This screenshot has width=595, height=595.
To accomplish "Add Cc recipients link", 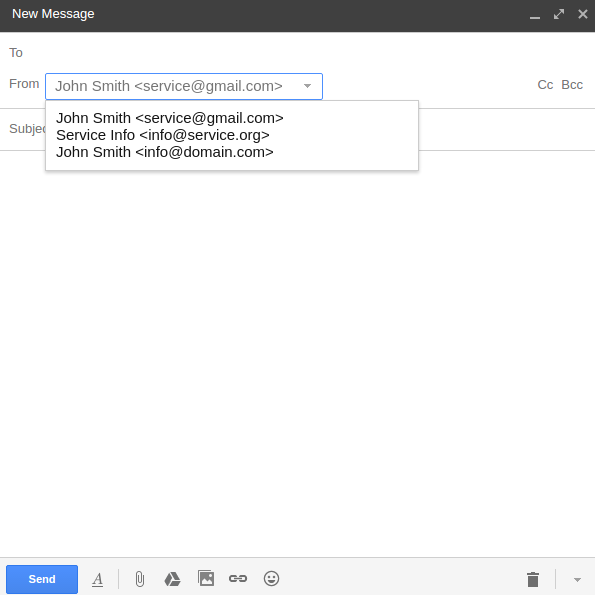I will [x=545, y=85].
